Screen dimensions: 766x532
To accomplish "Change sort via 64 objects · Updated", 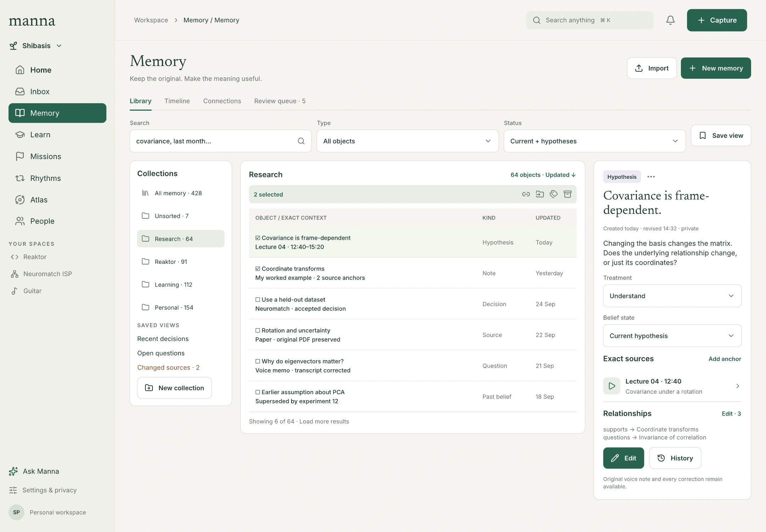I will point(543,175).
